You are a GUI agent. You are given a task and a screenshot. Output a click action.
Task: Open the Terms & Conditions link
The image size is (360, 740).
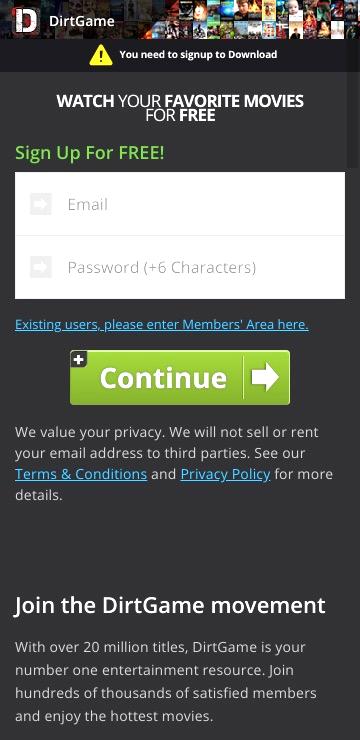[x=81, y=474]
